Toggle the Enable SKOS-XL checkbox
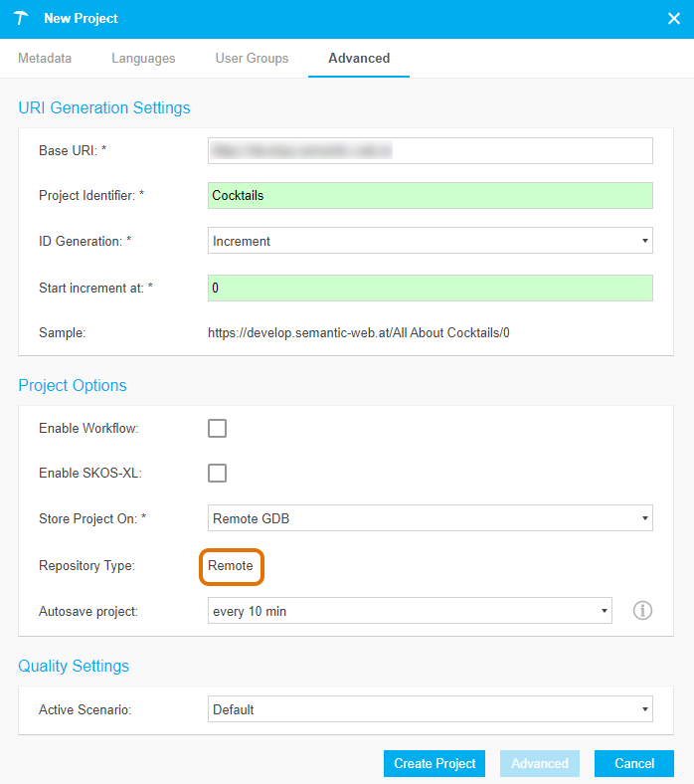Viewport: 694px width, 784px height. [217, 473]
